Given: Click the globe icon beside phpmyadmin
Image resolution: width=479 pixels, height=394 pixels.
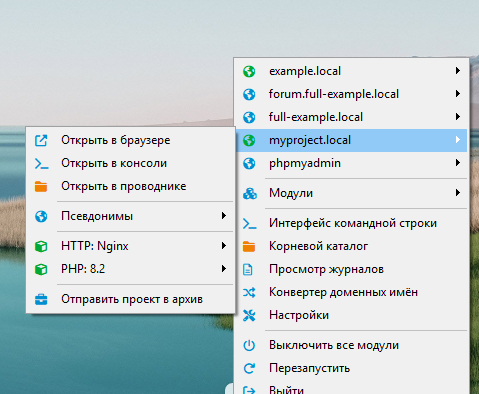Looking at the screenshot, I should coord(249,163).
